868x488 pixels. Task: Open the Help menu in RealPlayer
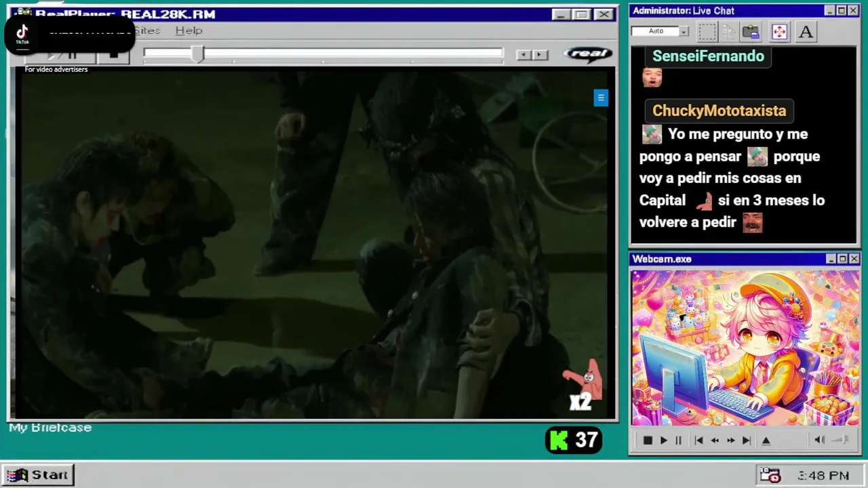point(189,30)
